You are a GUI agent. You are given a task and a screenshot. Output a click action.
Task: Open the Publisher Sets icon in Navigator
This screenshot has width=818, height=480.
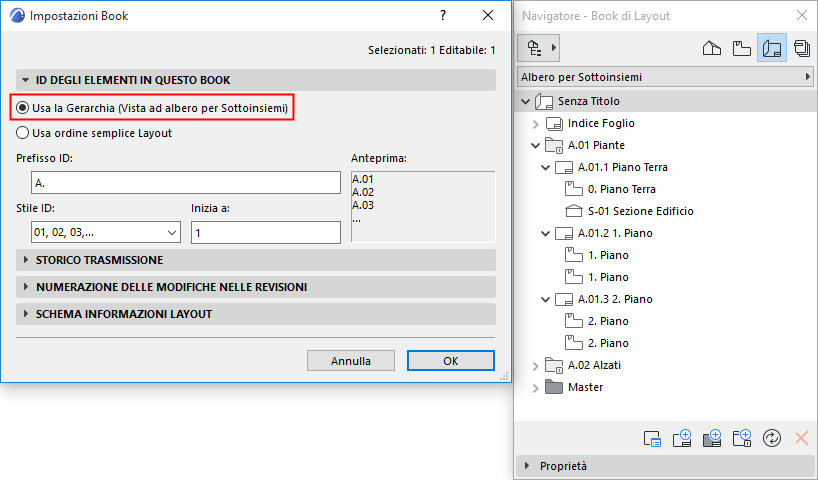tap(802, 49)
